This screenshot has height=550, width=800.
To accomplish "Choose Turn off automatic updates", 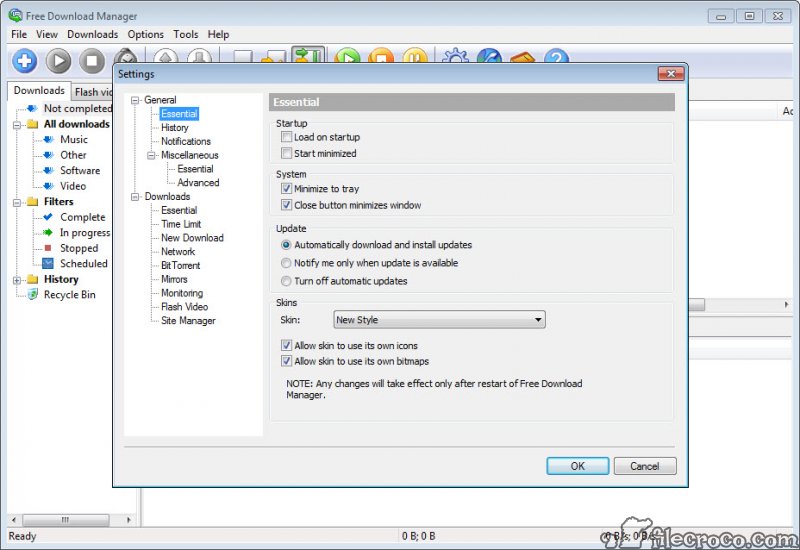I will coord(286,281).
